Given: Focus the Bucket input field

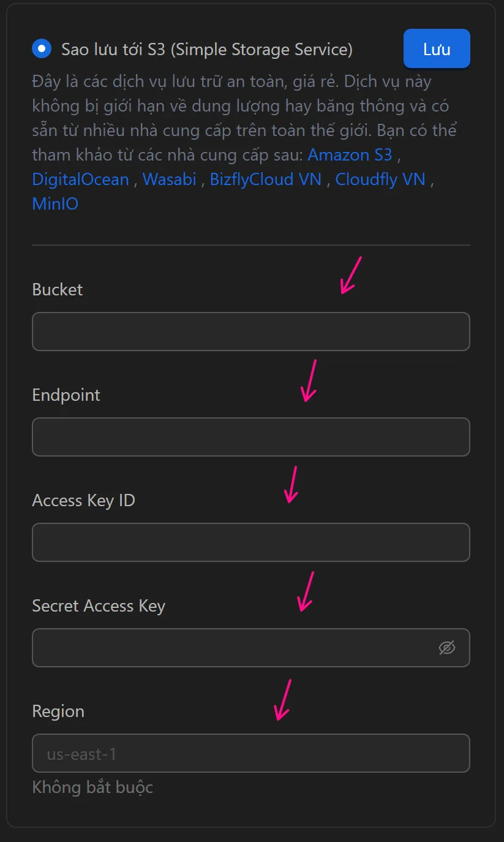Looking at the screenshot, I should 250,332.
